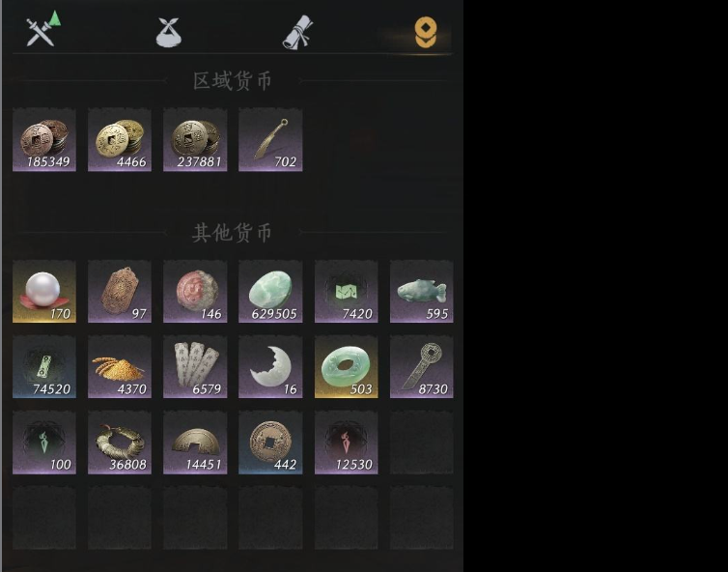
Task: Click the crescent moon jade showing 16
Action: (x=270, y=366)
